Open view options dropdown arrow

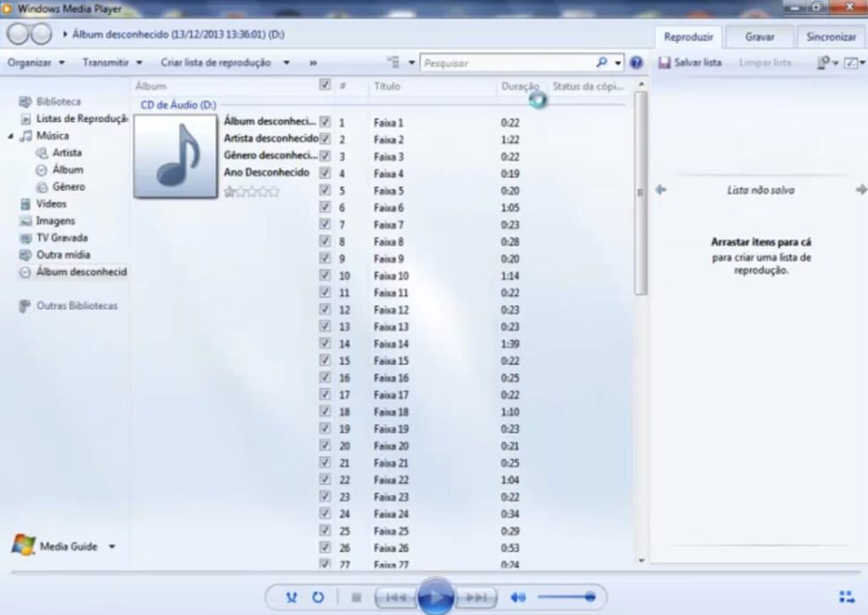411,63
